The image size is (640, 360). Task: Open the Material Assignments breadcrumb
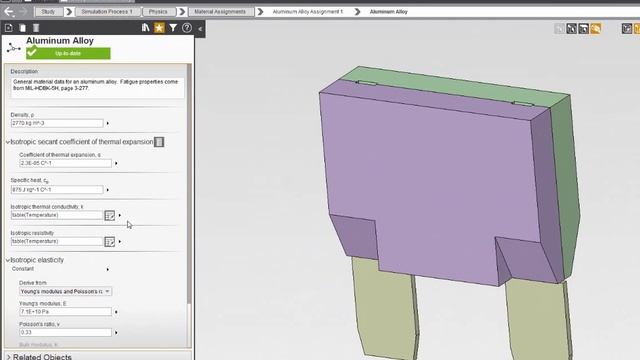[220, 12]
